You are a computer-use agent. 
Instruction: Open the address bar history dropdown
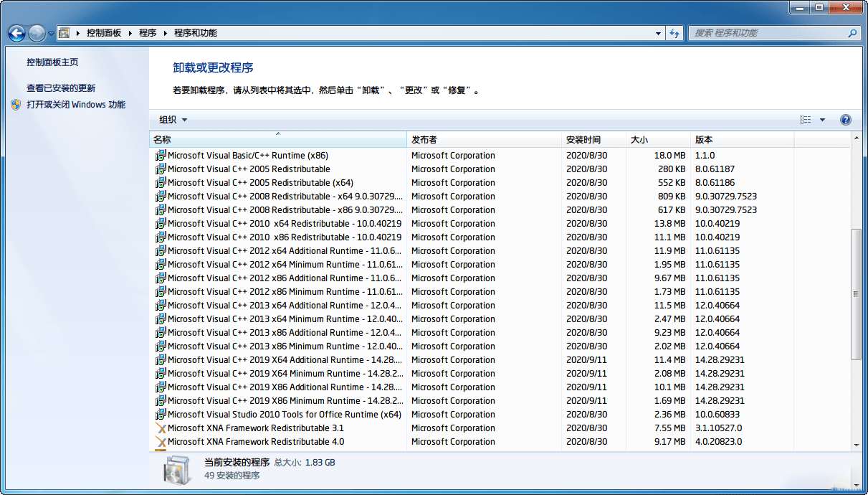pyautogui.click(x=659, y=33)
